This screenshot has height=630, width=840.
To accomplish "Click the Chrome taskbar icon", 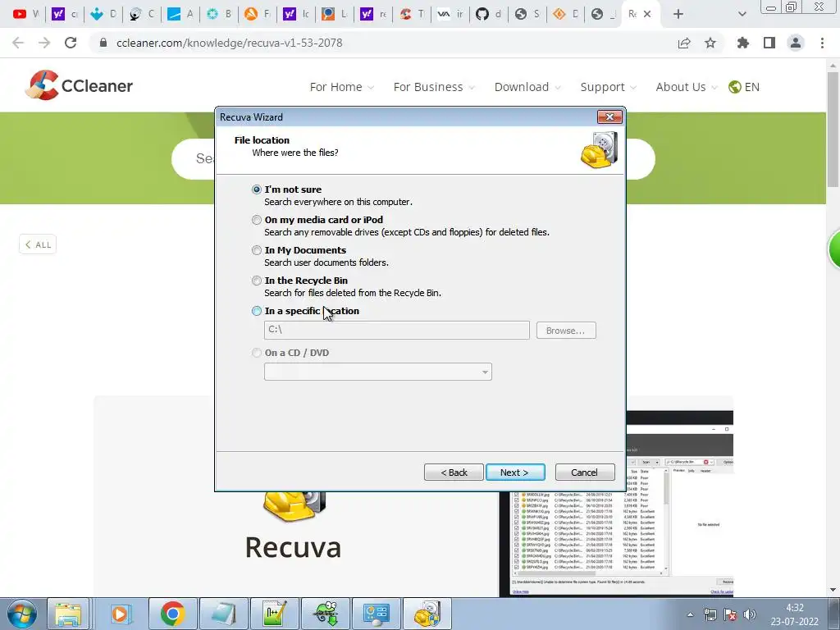I will [x=172, y=614].
